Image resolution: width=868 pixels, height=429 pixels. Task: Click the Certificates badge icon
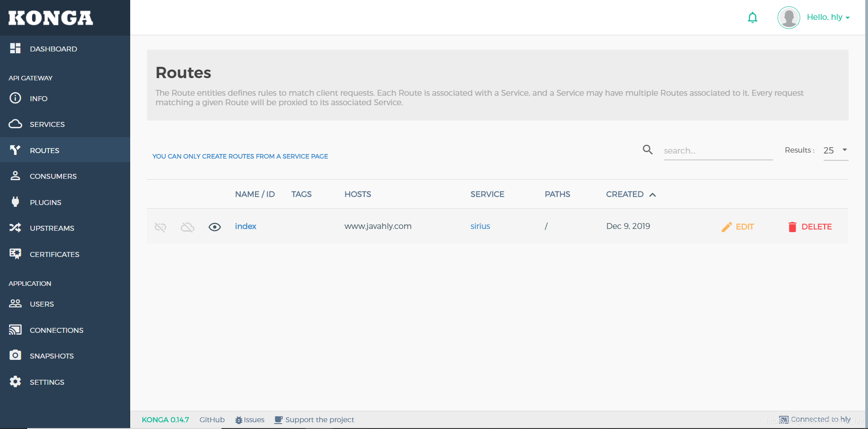pyautogui.click(x=15, y=254)
